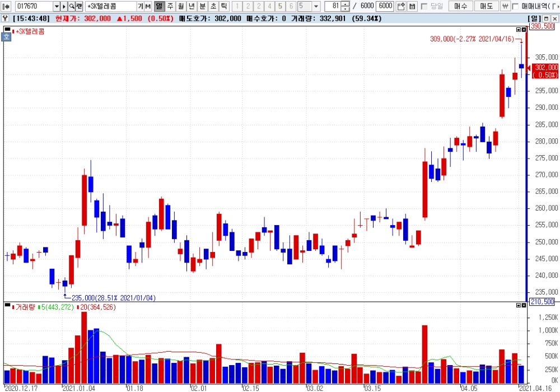This screenshot has width=560, height=392.
Task: Select the minute 분 chart period
Action: (x=202, y=6)
